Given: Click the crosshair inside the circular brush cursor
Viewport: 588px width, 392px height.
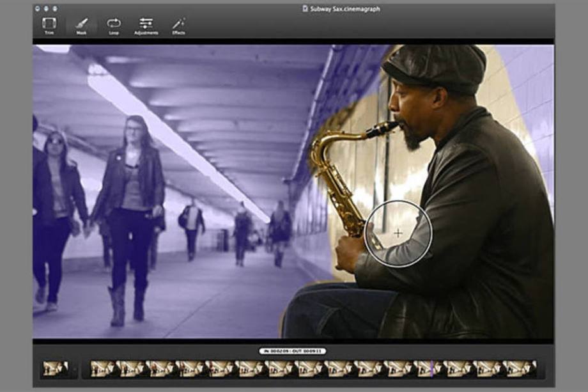Looking at the screenshot, I should click(398, 233).
